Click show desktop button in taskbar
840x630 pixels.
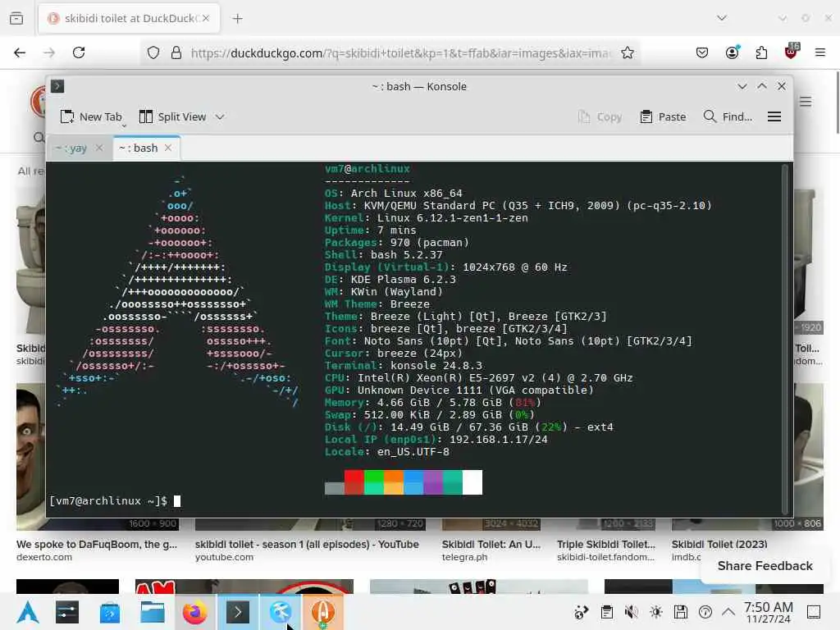(813, 612)
